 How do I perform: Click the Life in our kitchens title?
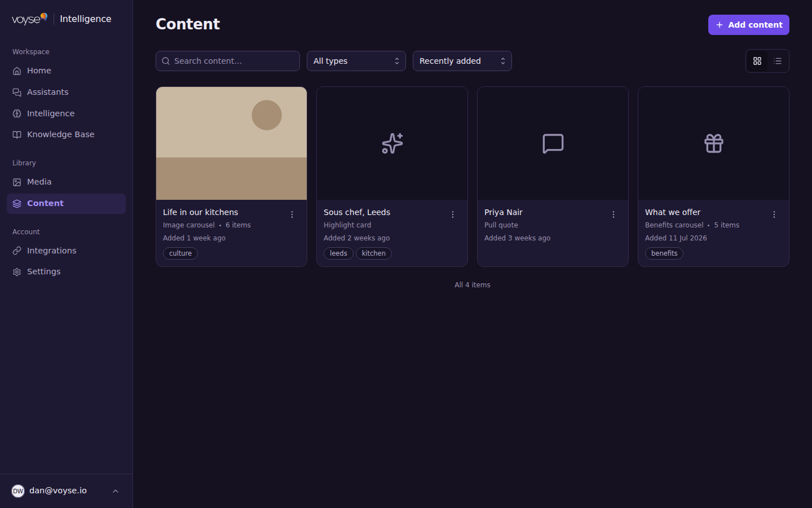pos(201,212)
